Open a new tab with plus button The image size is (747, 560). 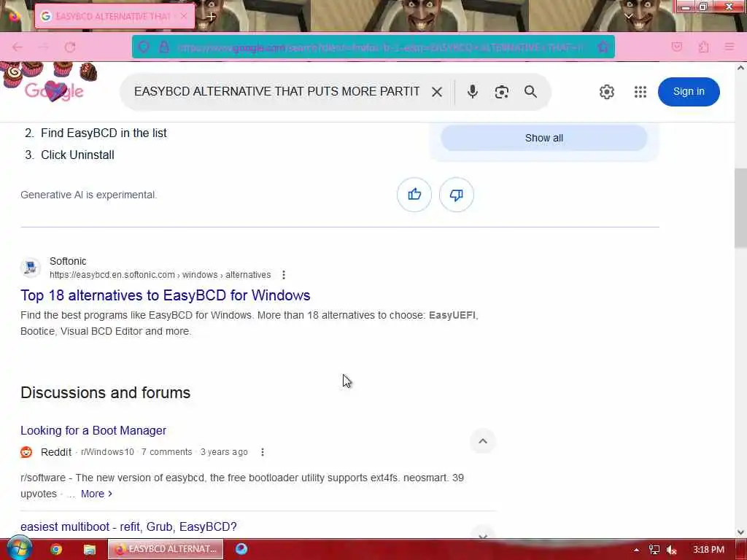click(x=211, y=17)
